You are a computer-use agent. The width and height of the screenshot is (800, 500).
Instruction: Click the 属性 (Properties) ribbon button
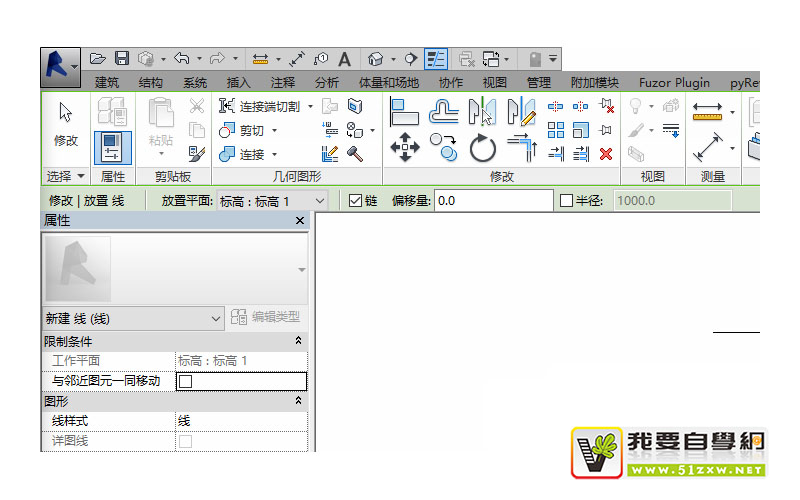pyautogui.click(x=112, y=146)
